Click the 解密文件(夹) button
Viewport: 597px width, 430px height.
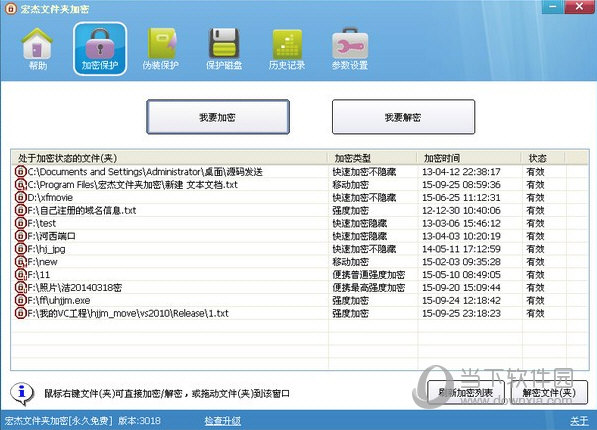pos(549,393)
